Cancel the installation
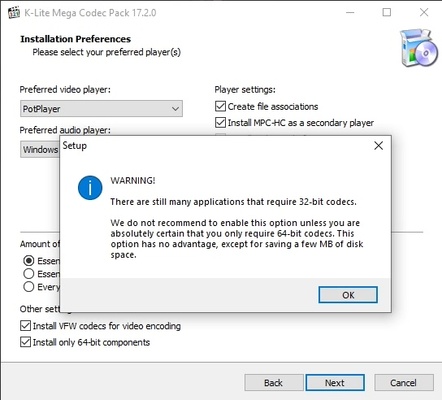This screenshot has width=442, height=400. tap(404, 383)
